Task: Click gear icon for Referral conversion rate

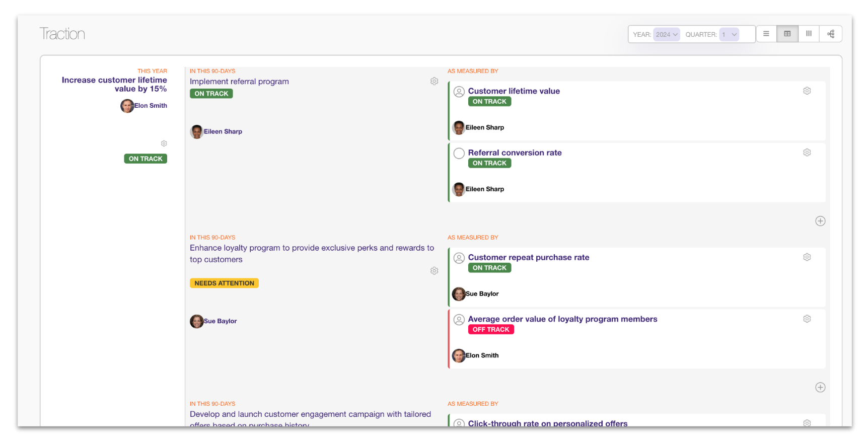Action: click(x=807, y=153)
